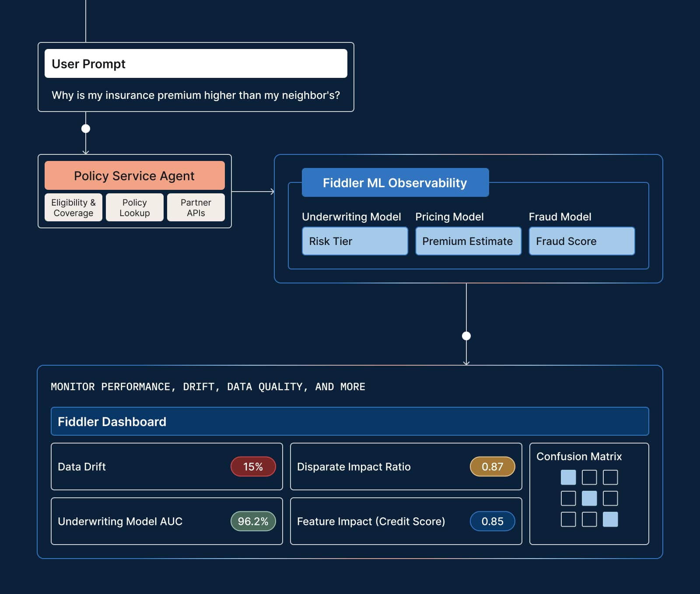
Task: Switch to the Underwriting Model section
Action: pyautogui.click(x=352, y=217)
